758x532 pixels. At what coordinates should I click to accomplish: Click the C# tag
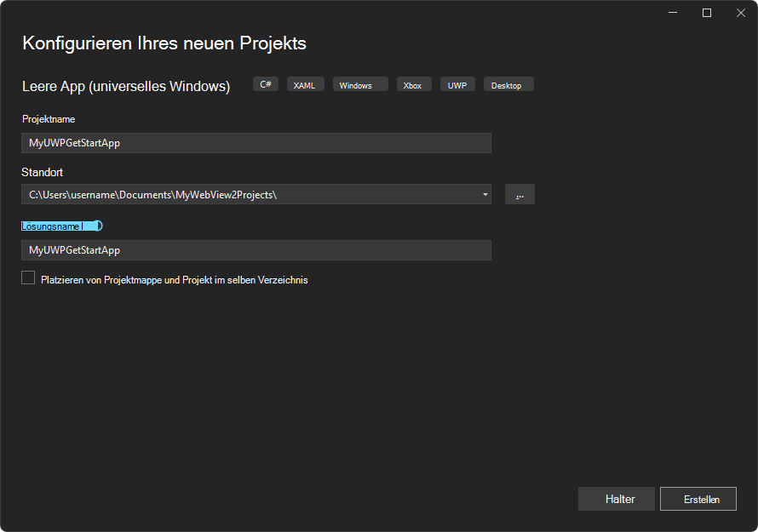(266, 84)
